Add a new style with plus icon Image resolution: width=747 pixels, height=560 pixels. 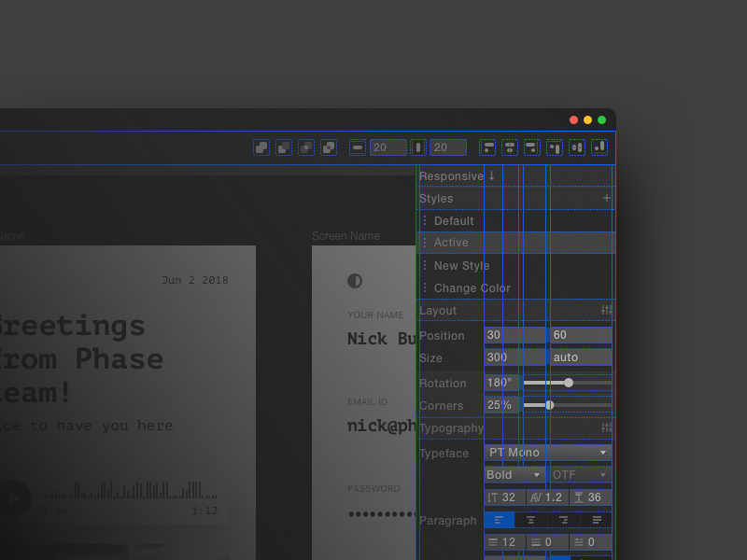[x=606, y=198]
